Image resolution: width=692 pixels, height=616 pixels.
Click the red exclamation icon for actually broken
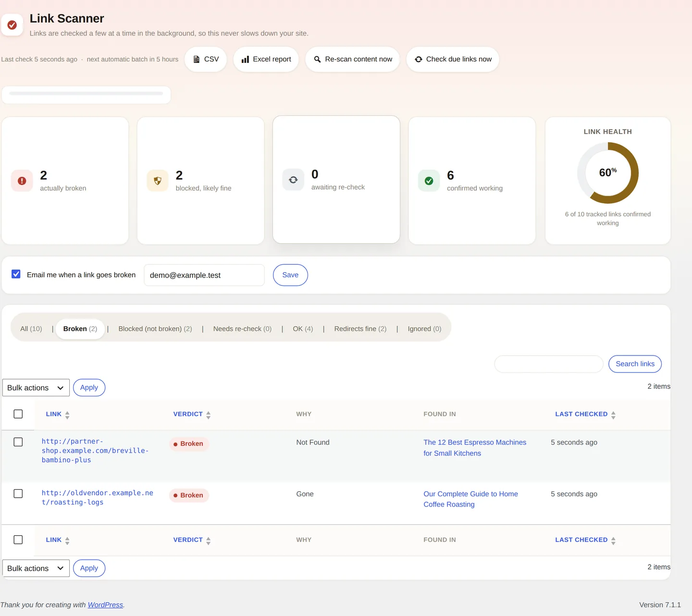[22, 181]
